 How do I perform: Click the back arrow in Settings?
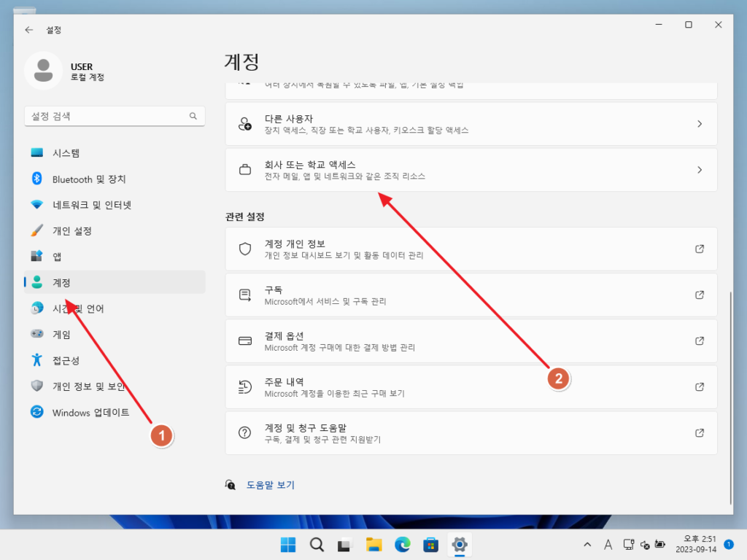coord(28,30)
